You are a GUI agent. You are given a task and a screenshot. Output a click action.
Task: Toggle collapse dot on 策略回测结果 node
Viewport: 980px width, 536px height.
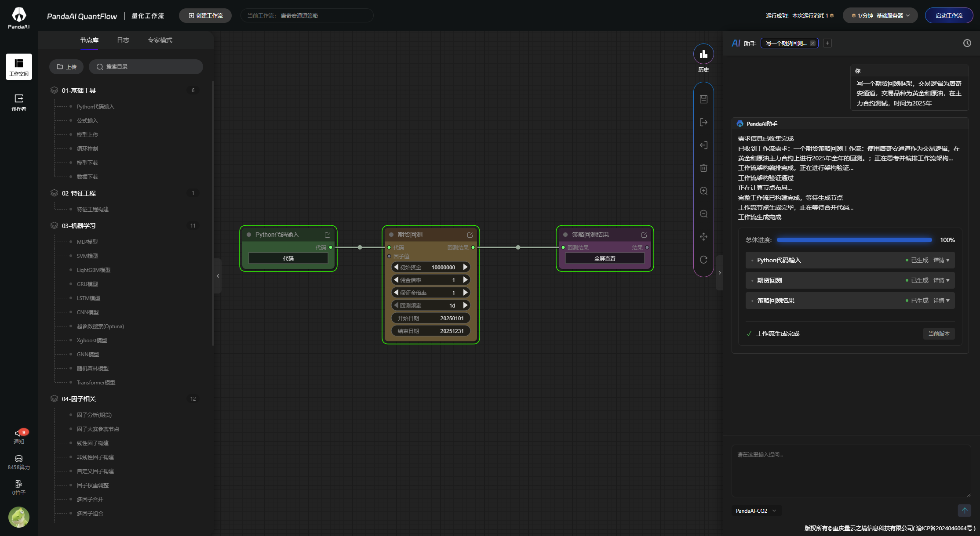click(x=565, y=235)
